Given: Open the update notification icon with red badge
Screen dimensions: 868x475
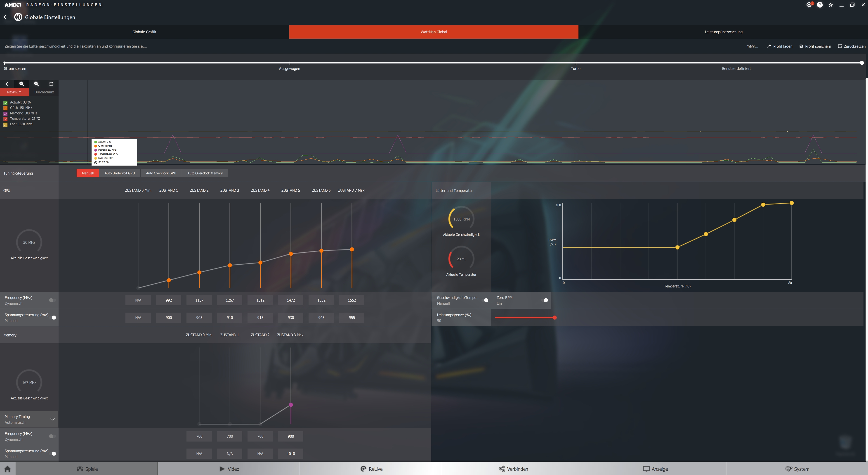Looking at the screenshot, I should point(809,5).
